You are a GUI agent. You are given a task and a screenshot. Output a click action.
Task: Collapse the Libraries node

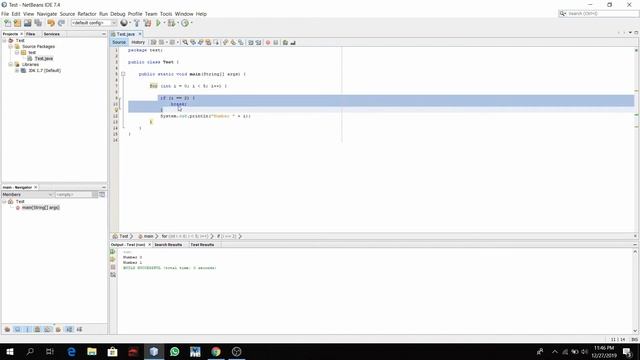click(x=11, y=64)
